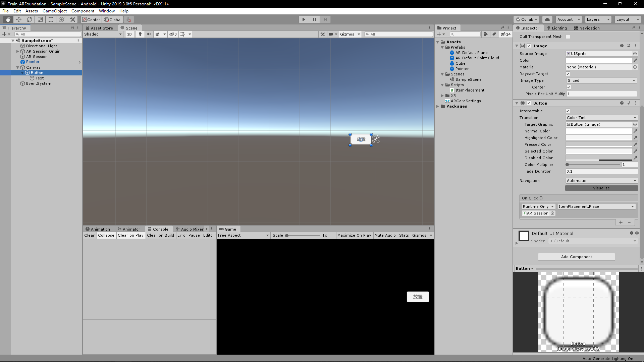Open the Shaded draw mode dropdown
Image resolution: width=644 pixels, height=362 pixels.
pos(103,34)
